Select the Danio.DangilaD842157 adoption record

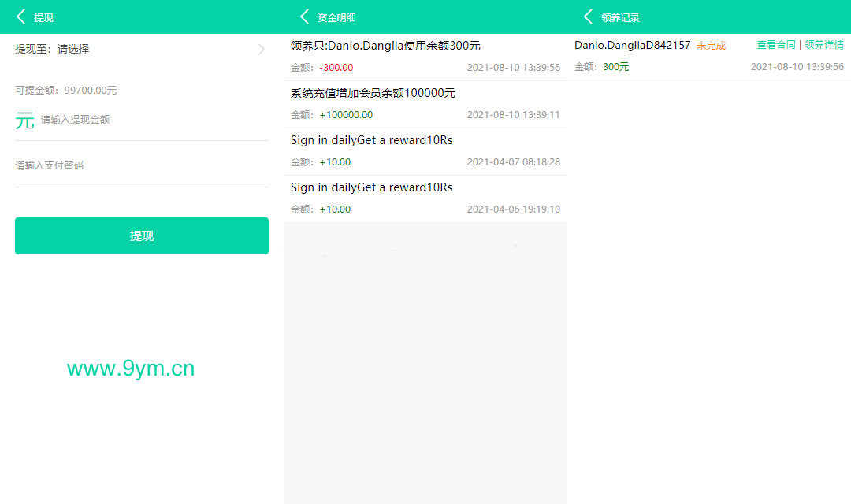(632, 46)
